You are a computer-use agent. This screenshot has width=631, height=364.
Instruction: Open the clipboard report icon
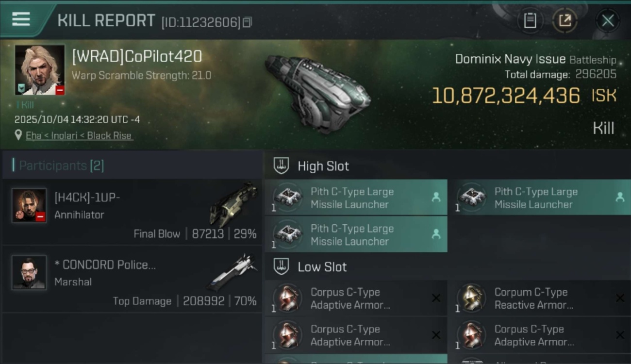(x=530, y=20)
